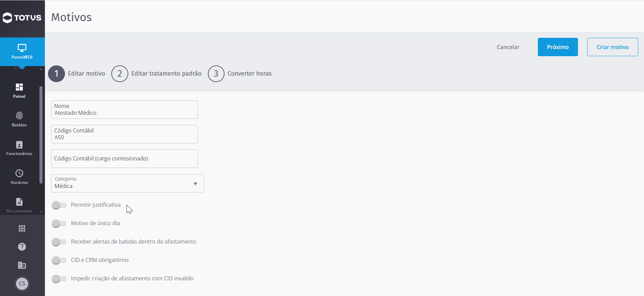Click the Motivos page heading
Image resolution: width=644 pixels, height=296 pixels.
click(x=71, y=17)
